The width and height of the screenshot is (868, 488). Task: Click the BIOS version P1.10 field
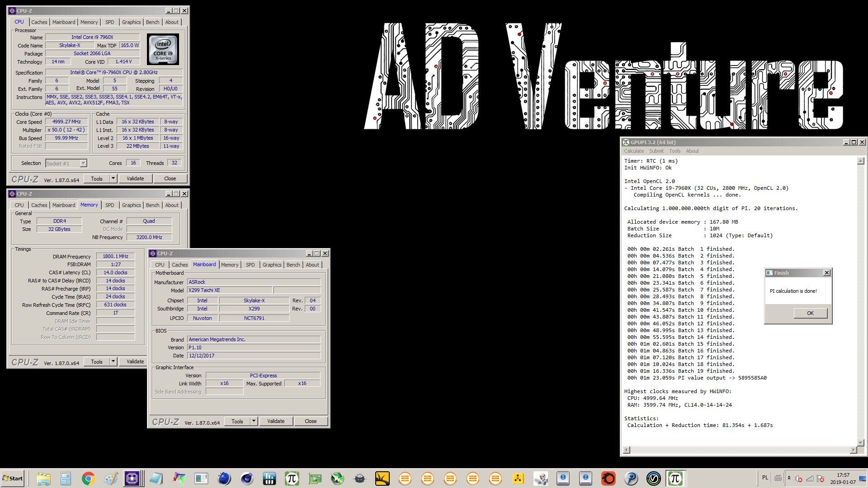tap(254, 347)
